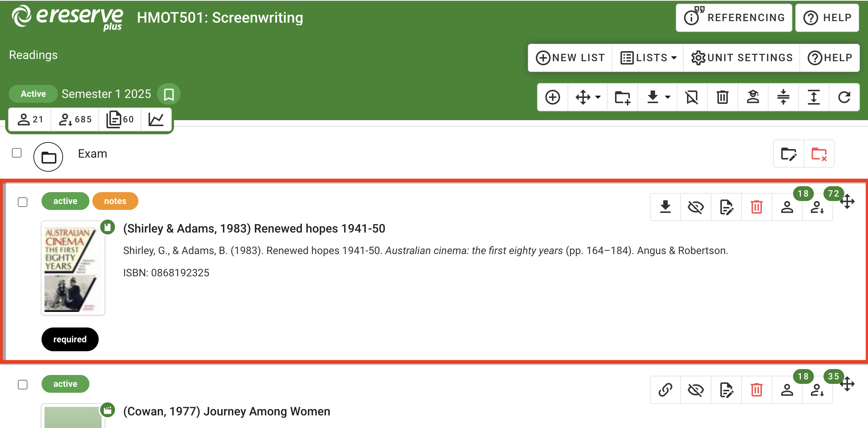Open the Lists dropdown

(648, 58)
